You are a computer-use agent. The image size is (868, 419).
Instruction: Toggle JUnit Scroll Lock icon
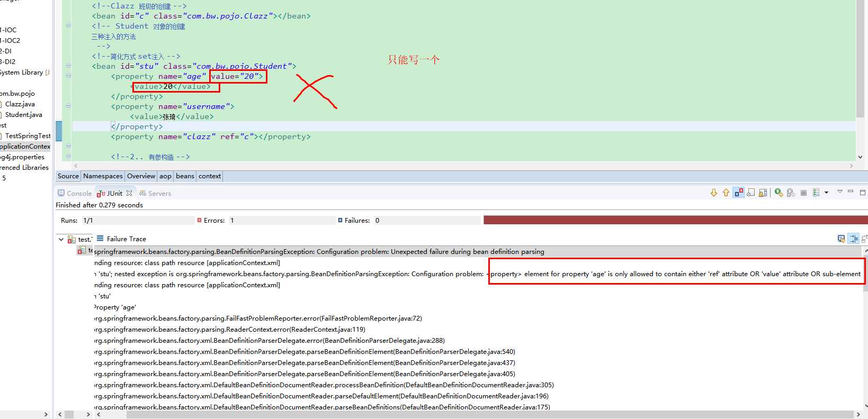tap(763, 193)
